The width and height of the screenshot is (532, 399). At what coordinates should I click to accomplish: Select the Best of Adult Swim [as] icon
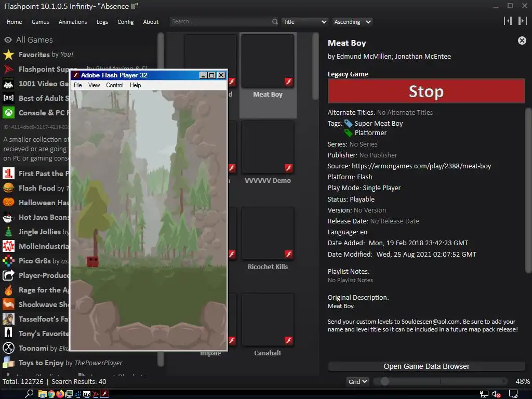[8, 98]
